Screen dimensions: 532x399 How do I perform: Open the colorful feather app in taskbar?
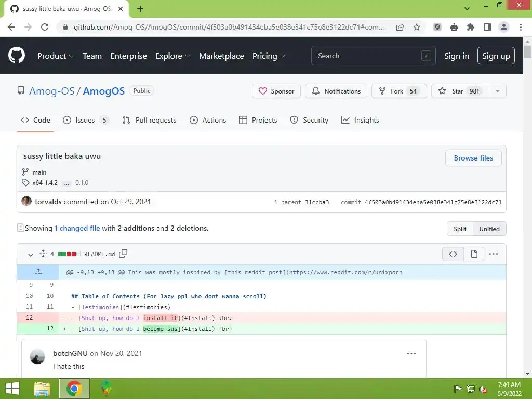pos(106,389)
